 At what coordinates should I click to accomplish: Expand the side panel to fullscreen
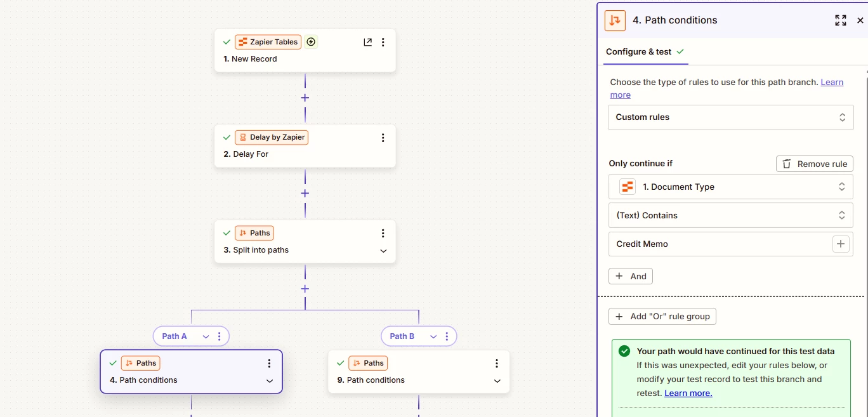841,20
